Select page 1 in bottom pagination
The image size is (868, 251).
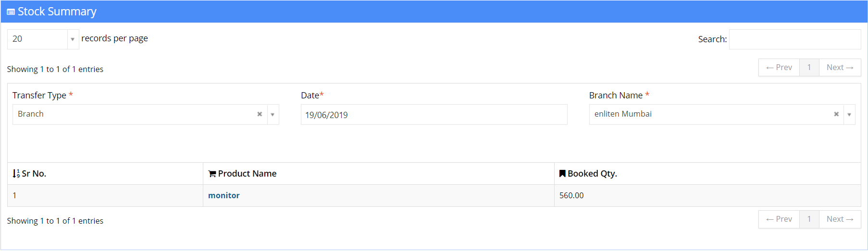pos(809,219)
